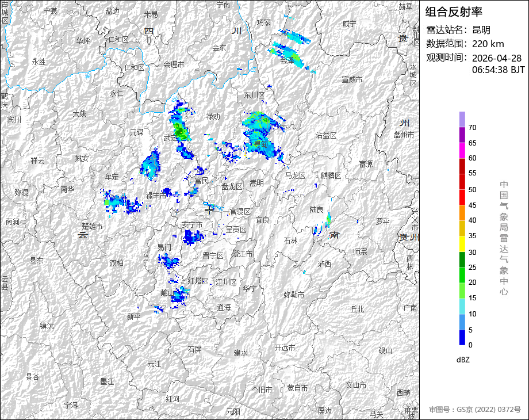The width and height of the screenshot is (529, 420).
Task: Click the 马龙区 map label
Action: pos(295,175)
